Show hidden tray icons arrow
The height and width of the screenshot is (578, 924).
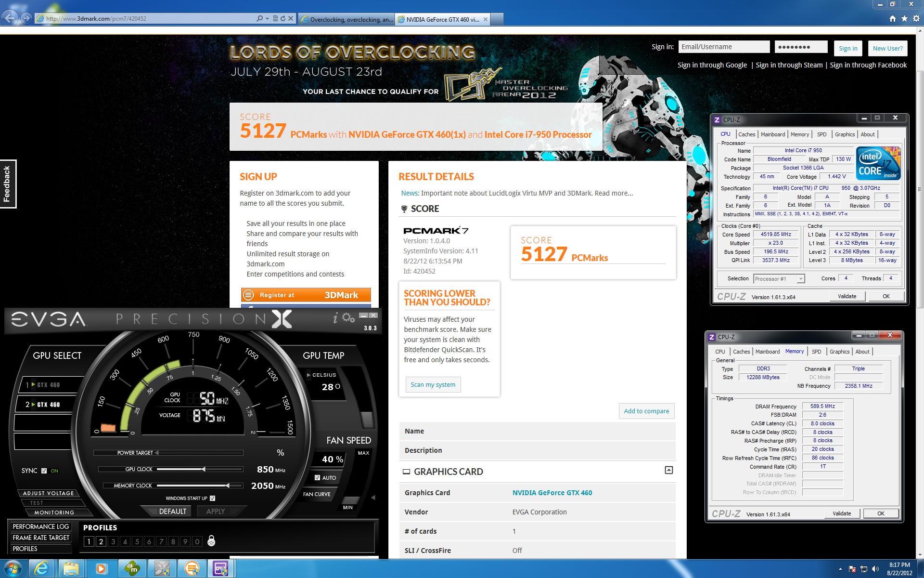pyautogui.click(x=840, y=569)
